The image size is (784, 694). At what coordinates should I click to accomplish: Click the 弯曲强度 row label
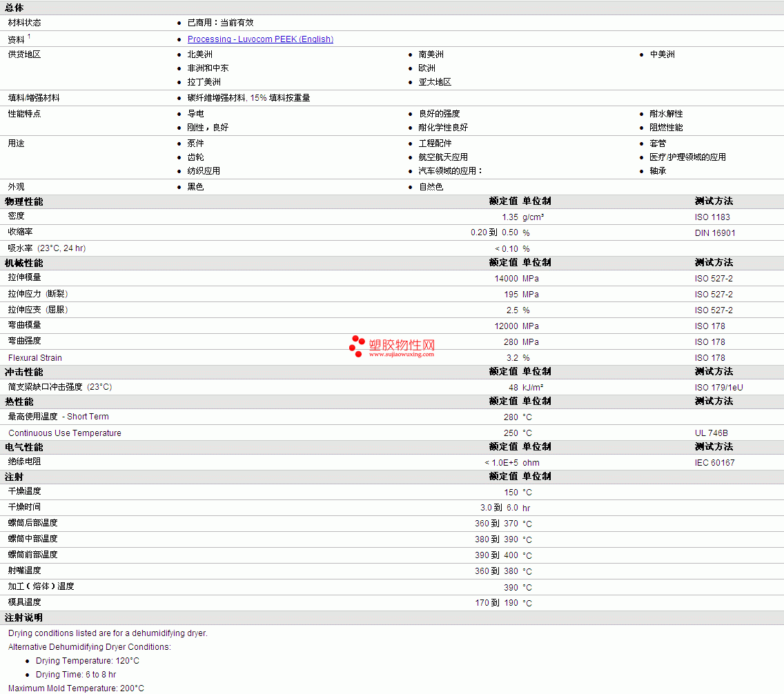click(25, 341)
